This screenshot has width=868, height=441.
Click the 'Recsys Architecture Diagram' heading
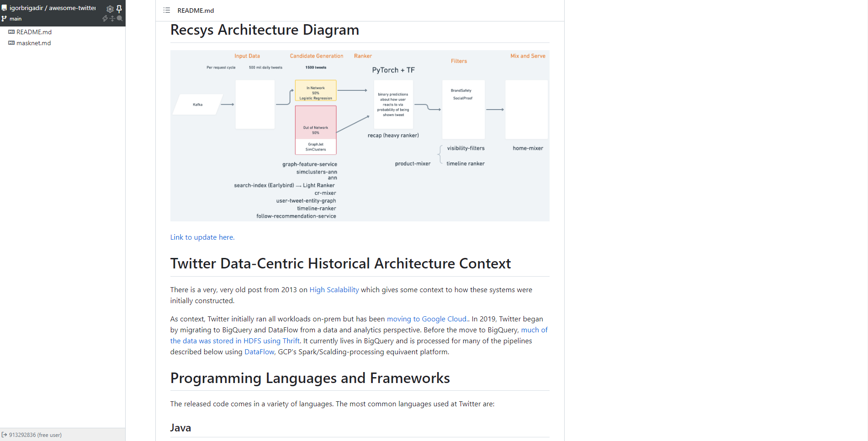pos(265,30)
